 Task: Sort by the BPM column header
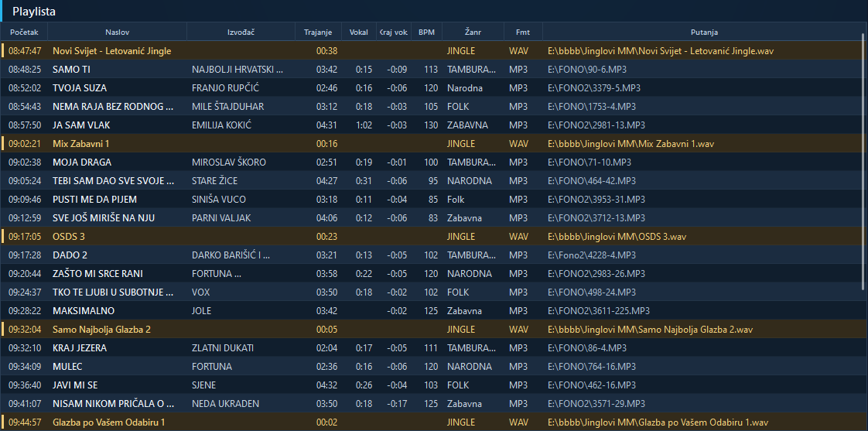[426, 32]
